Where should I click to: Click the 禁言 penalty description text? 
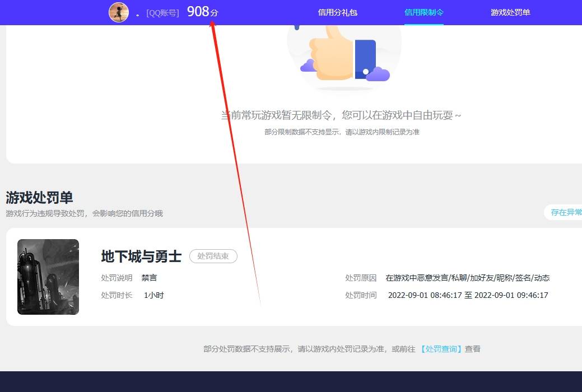click(x=149, y=277)
